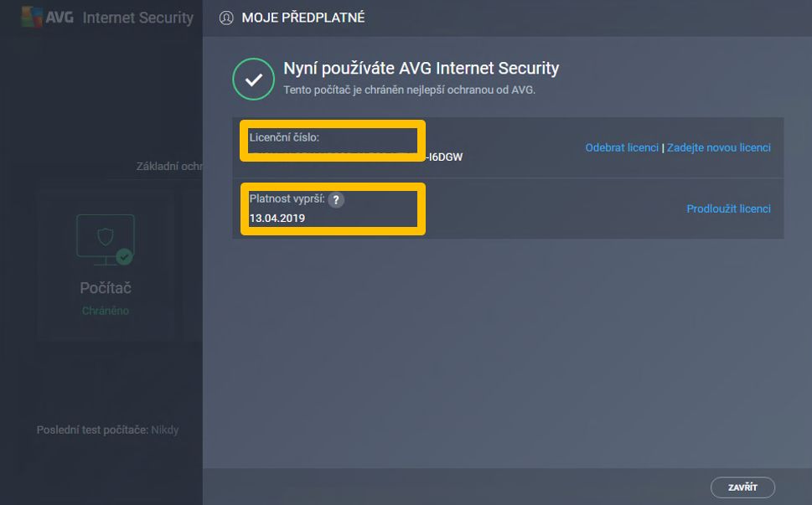Click the subscription user icon beside MOJE PŘEDPLATNÉ
The height and width of the screenshot is (505, 812).
(226, 18)
